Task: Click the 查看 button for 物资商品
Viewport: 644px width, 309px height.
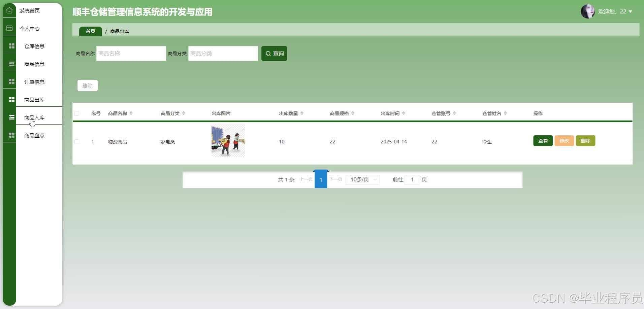Action: pyautogui.click(x=543, y=141)
